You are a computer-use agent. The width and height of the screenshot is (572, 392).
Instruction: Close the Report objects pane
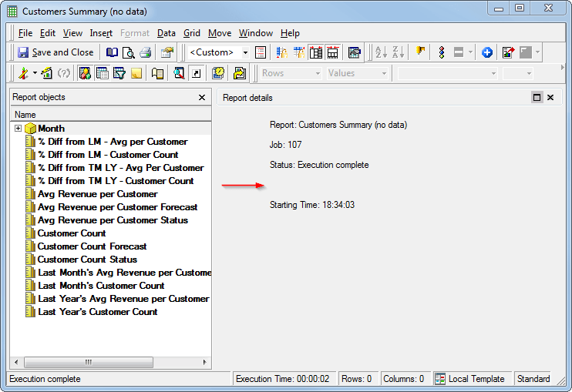tap(202, 98)
